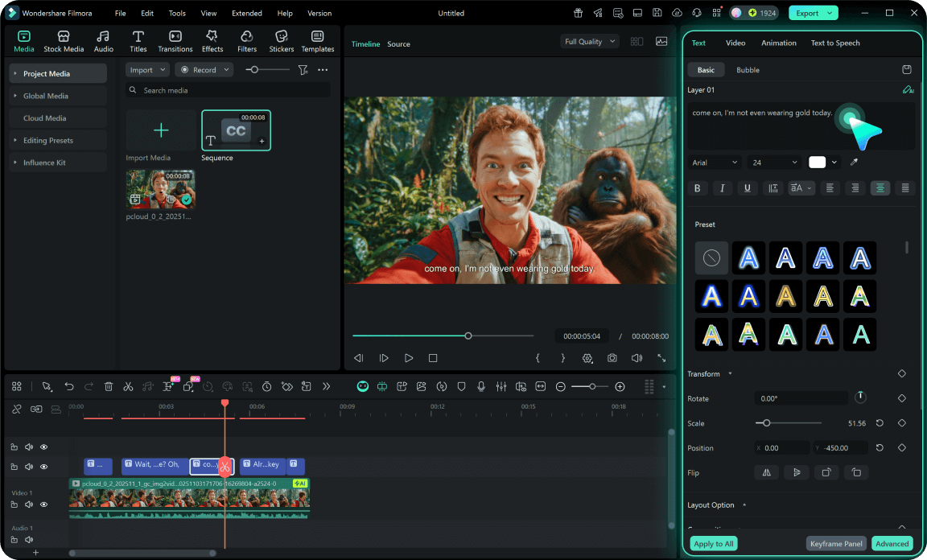
Task: Click the Apply to All button
Action: [713, 544]
